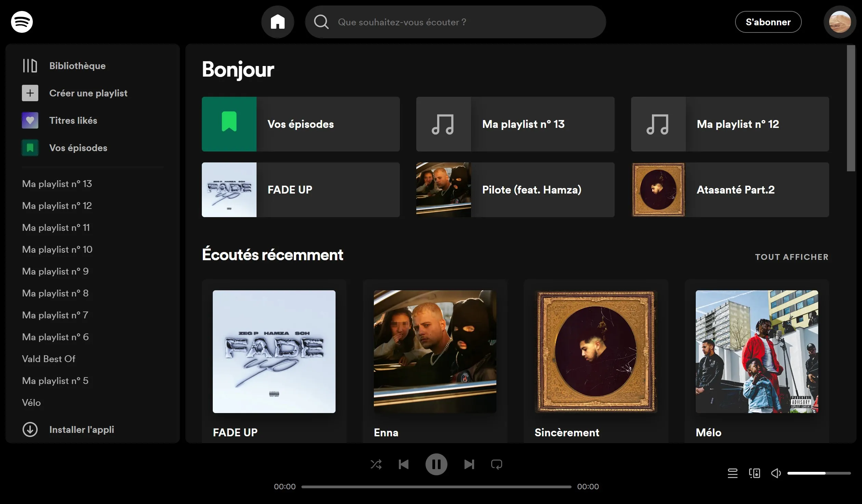Pause the current playback

point(436,464)
